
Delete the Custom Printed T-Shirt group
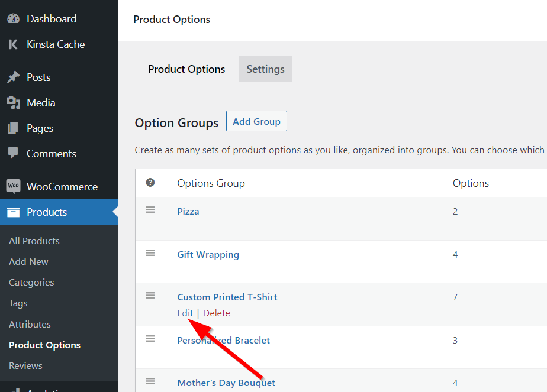(216, 313)
